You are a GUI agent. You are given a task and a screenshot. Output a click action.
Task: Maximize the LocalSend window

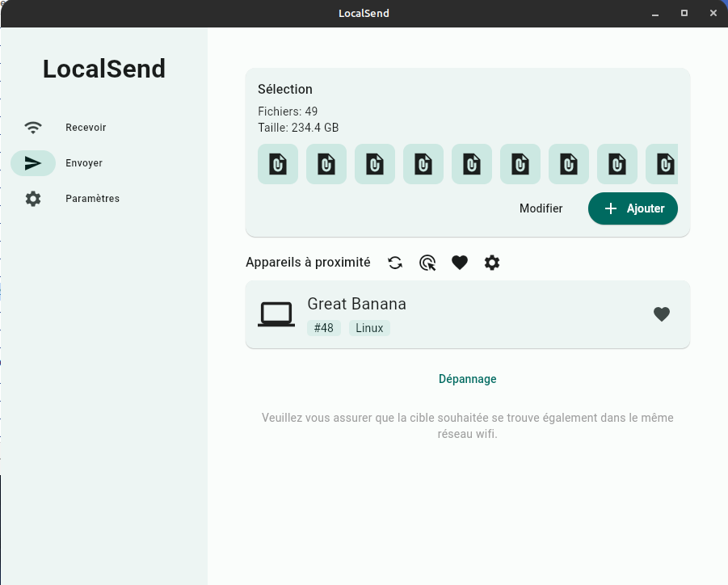coord(684,13)
